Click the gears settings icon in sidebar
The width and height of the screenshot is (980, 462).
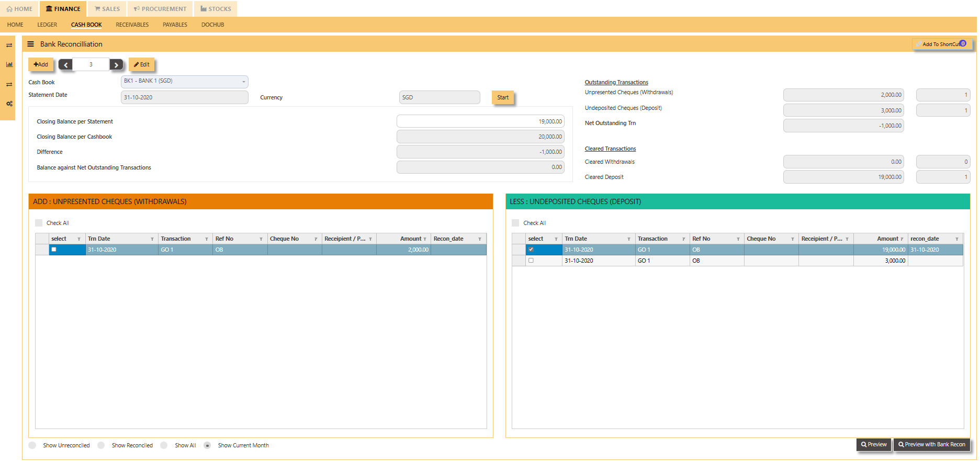(x=9, y=104)
